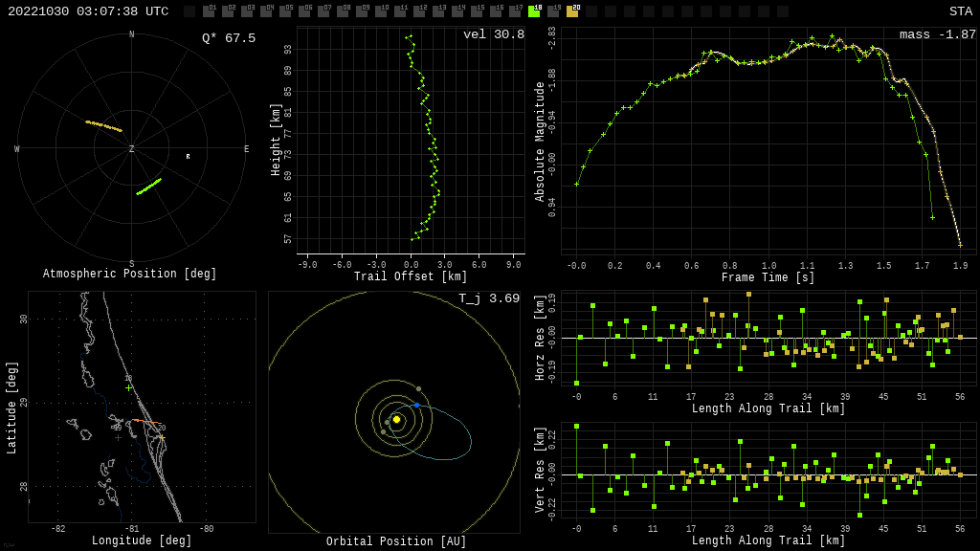Click the Q* 67.5 convergence angle value
Screen dimensions: 980x551
(x=228, y=38)
